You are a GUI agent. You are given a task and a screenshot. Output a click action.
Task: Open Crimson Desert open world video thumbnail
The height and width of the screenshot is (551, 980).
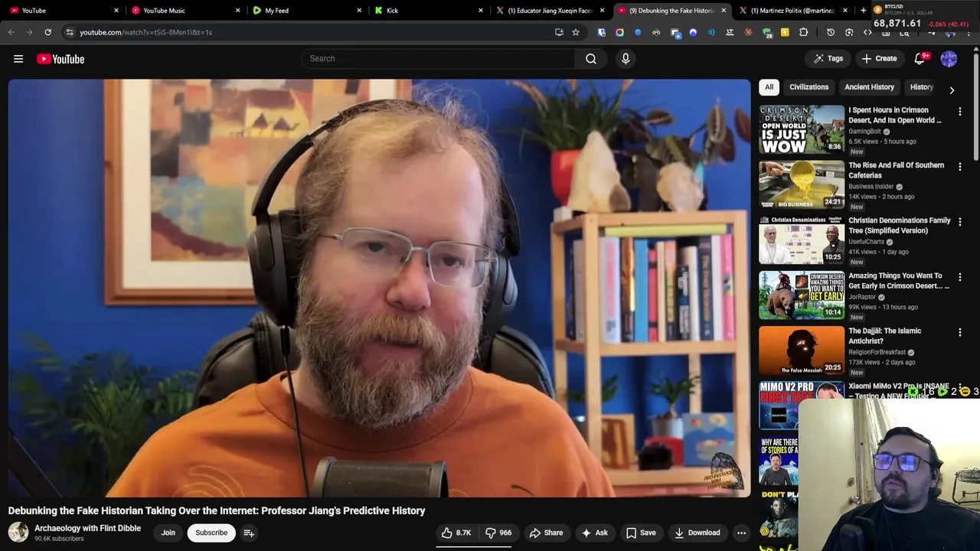802,129
